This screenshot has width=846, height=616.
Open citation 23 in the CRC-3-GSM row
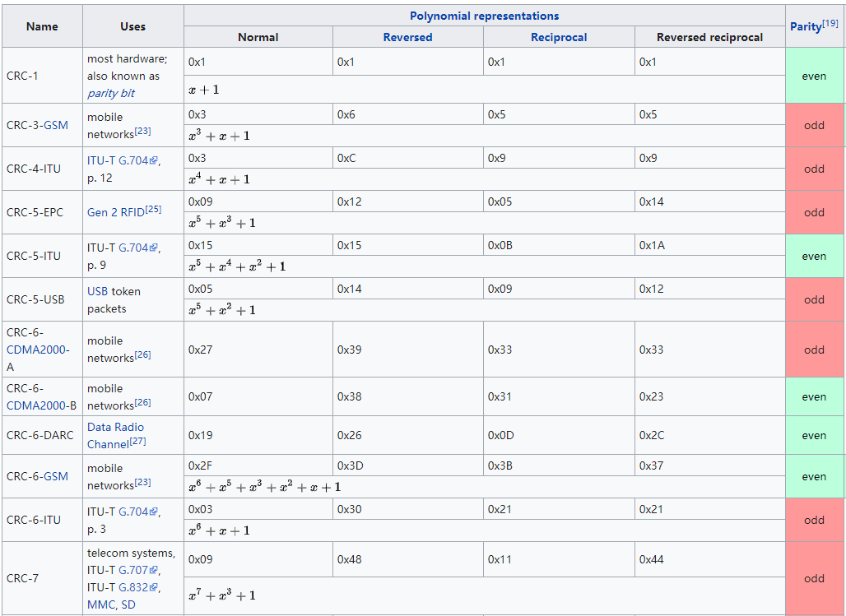[142, 132]
